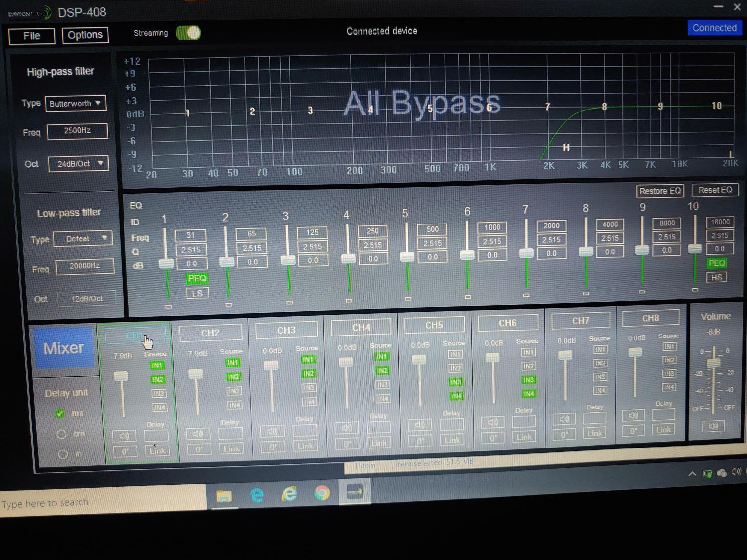
Task: Mute channel CH4 speaker icon
Action: point(346,428)
